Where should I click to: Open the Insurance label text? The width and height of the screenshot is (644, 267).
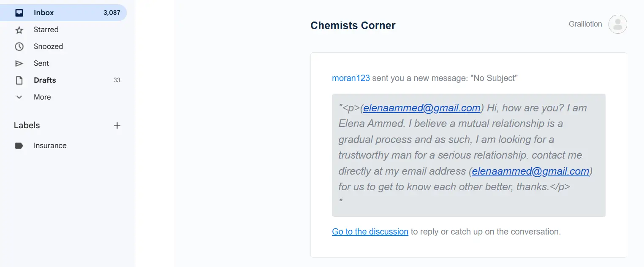[x=50, y=146]
